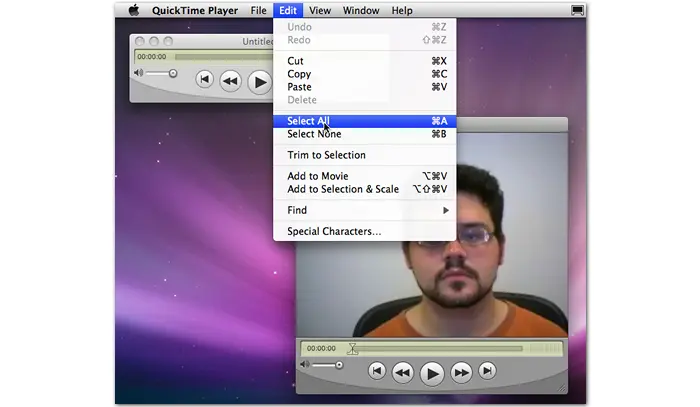Close the Untitled window
Image resolution: width=700 pixels, height=407 pixels.
pyautogui.click(x=140, y=42)
